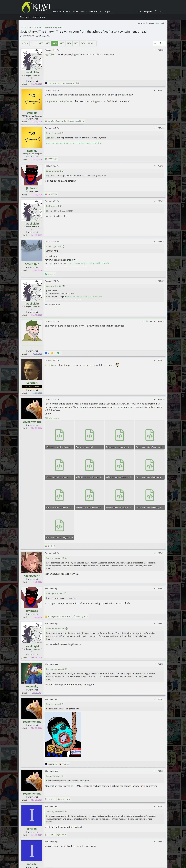Click the @SoyQuote mention in post #68,622
This screenshot has width=186, height=868.
point(66,101)
